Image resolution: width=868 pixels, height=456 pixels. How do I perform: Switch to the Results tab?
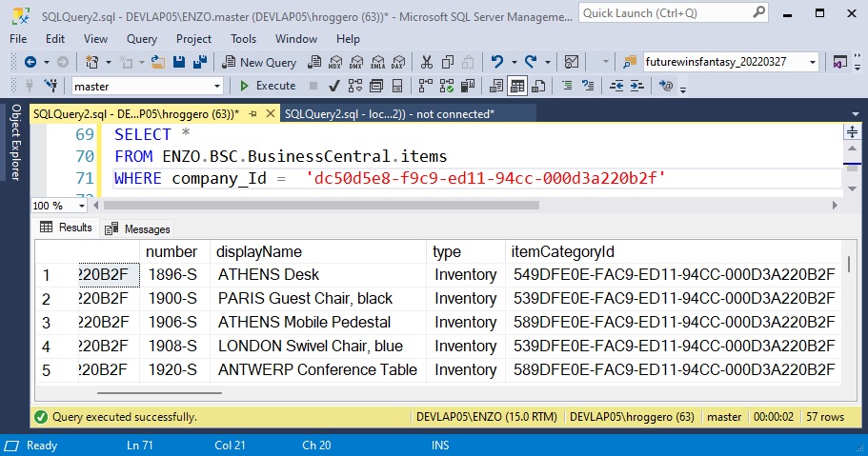coord(67,228)
